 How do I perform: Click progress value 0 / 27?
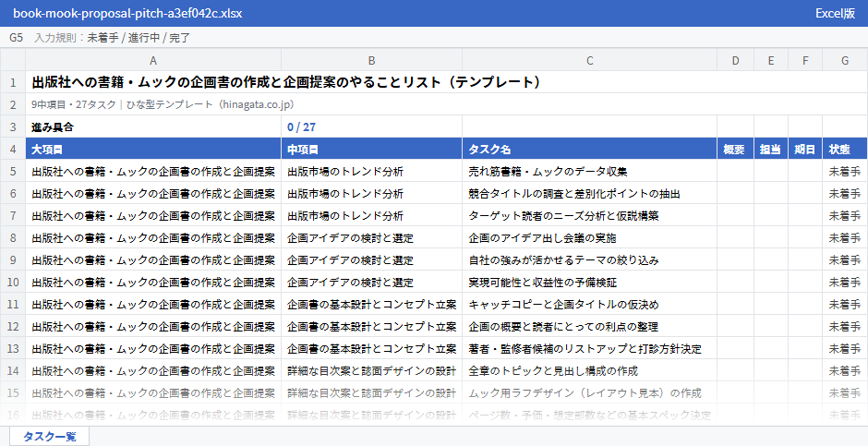point(371,127)
